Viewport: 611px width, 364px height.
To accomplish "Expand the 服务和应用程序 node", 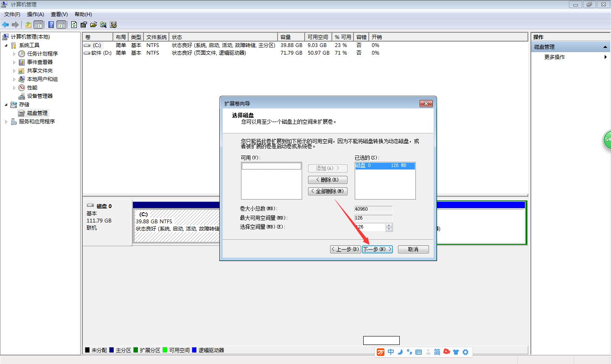I will (x=6, y=122).
